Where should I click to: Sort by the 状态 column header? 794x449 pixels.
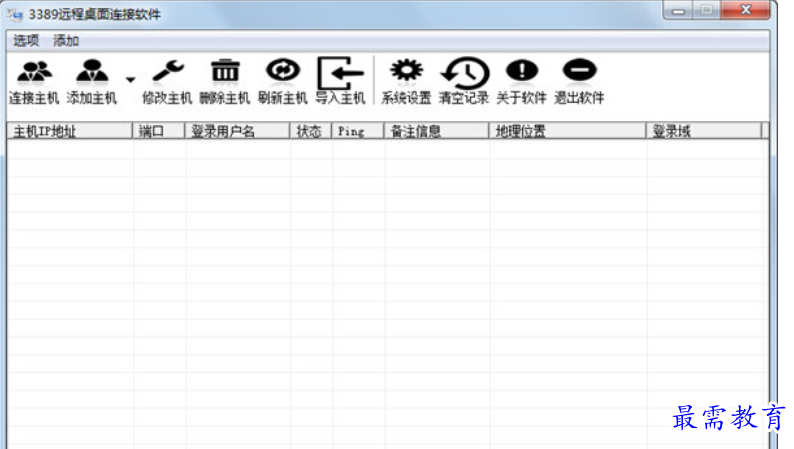(310, 132)
